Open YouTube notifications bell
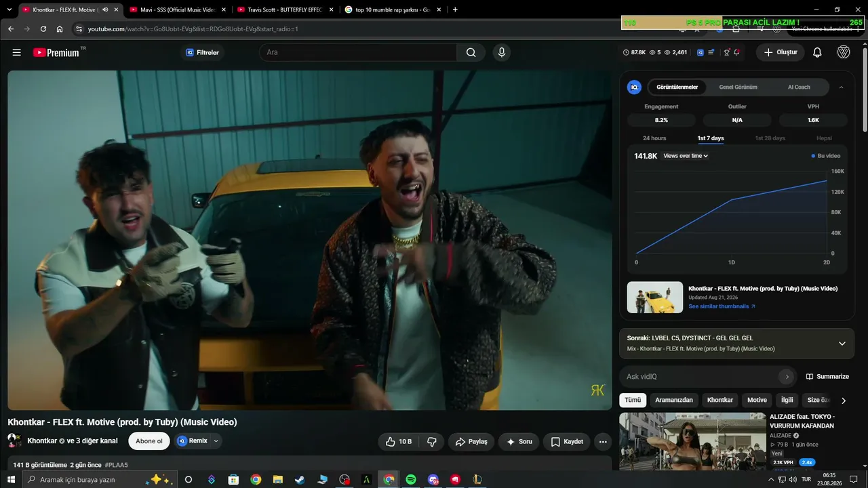 pos(817,52)
